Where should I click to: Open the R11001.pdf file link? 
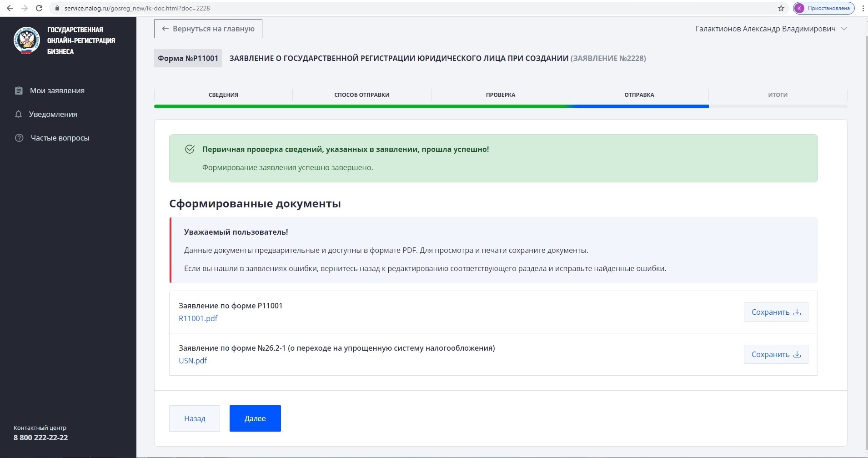pyautogui.click(x=198, y=318)
